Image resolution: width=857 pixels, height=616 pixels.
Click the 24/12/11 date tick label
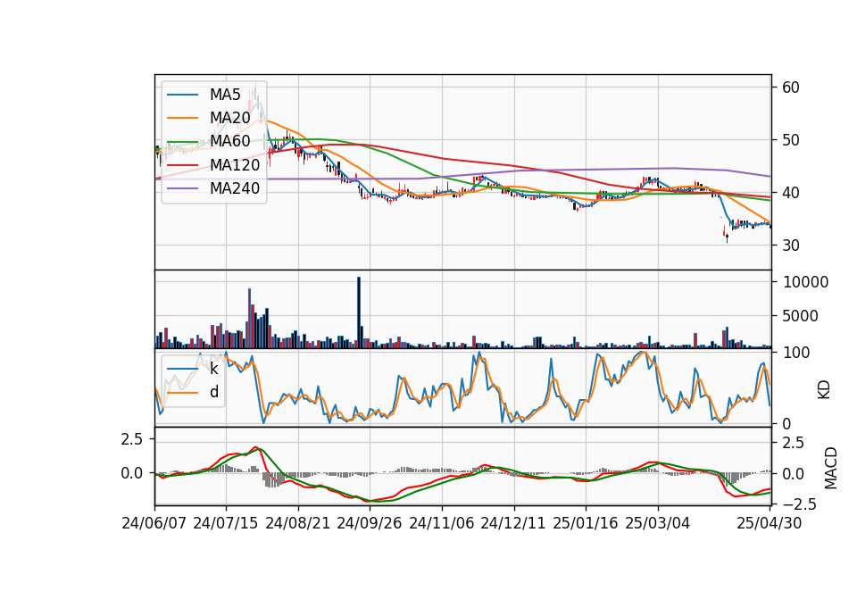(513, 523)
